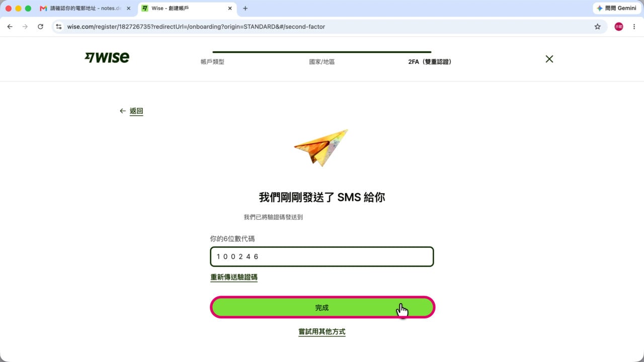Click the back arrow link 返回
644x362 pixels.
click(x=131, y=111)
